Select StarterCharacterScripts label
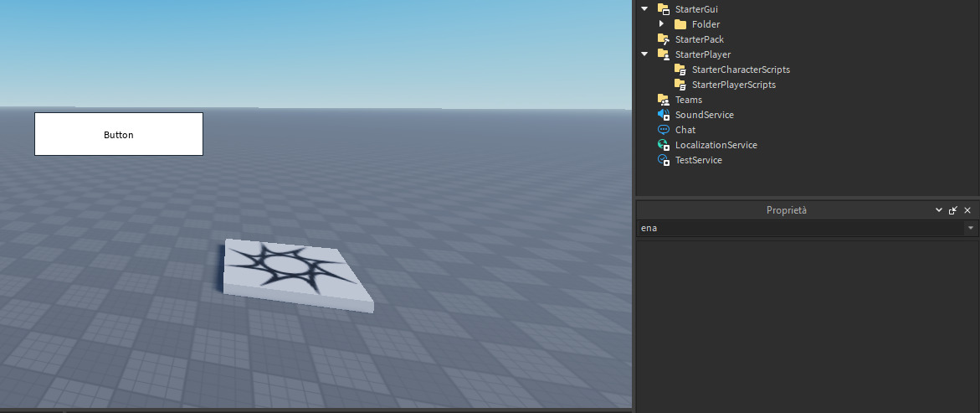The height and width of the screenshot is (413, 980). pos(741,70)
